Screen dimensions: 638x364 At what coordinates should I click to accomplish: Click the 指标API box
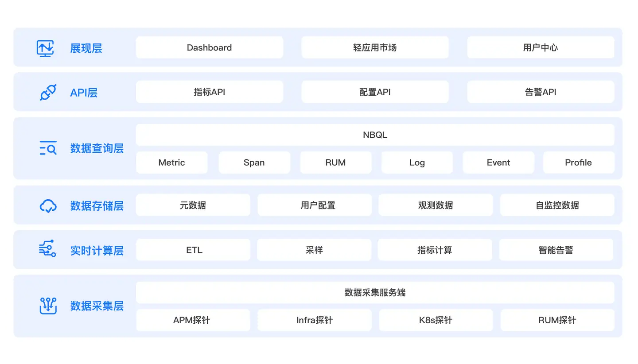point(209,92)
